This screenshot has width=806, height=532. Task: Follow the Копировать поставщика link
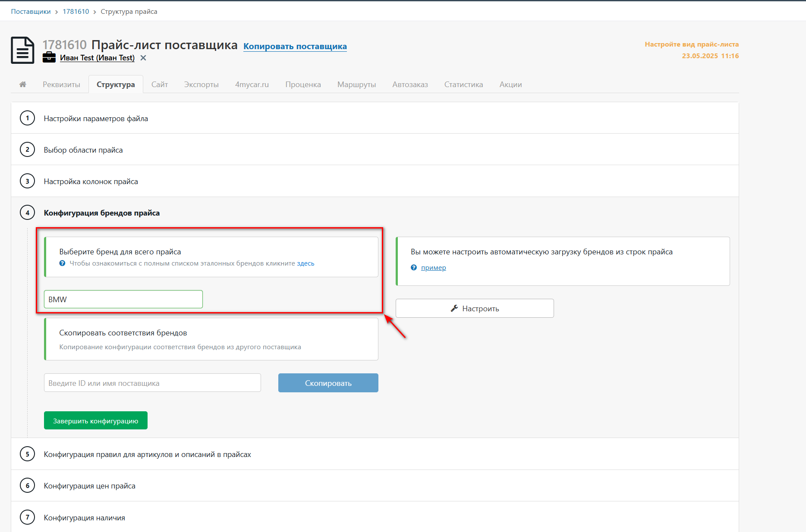295,46
